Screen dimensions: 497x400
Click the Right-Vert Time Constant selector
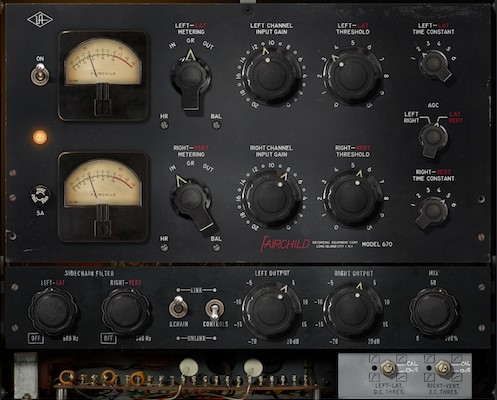click(x=432, y=212)
